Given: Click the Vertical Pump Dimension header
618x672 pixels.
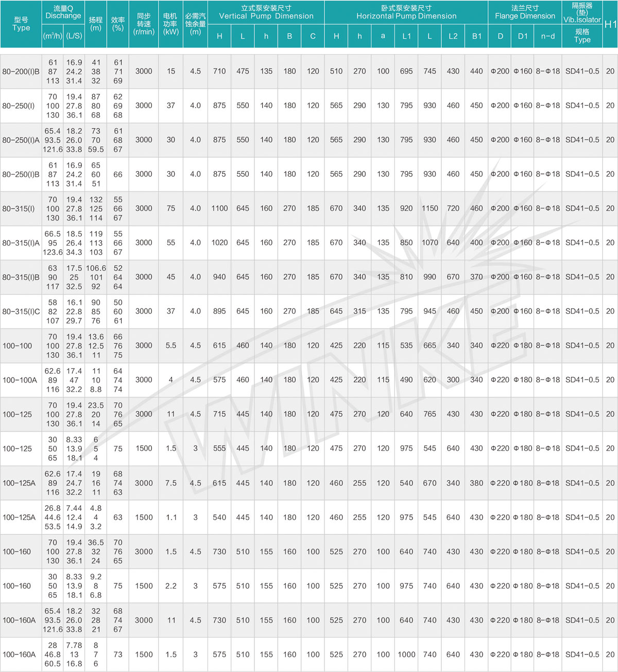Looking at the screenshot, I should coord(266,12).
